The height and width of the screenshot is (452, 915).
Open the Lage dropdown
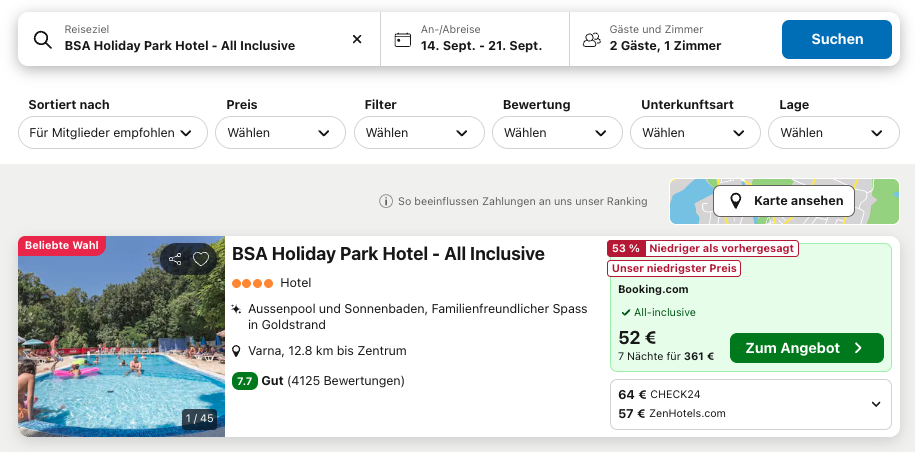834,132
